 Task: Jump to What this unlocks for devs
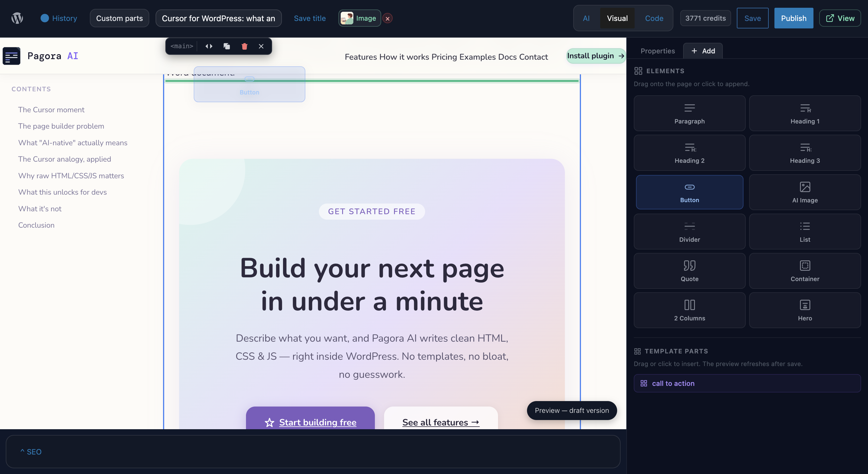(x=62, y=192)
